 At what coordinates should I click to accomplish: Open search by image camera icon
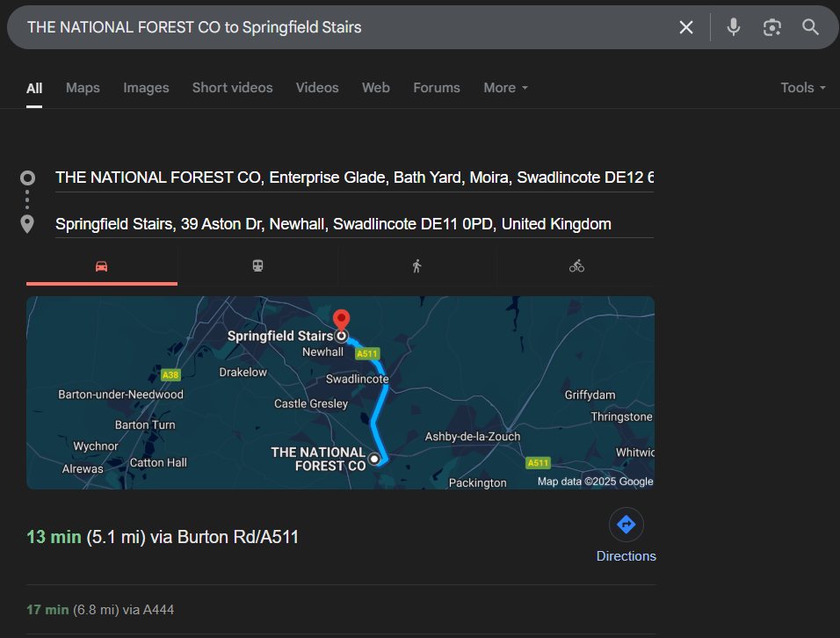click(x=771, y=27)
